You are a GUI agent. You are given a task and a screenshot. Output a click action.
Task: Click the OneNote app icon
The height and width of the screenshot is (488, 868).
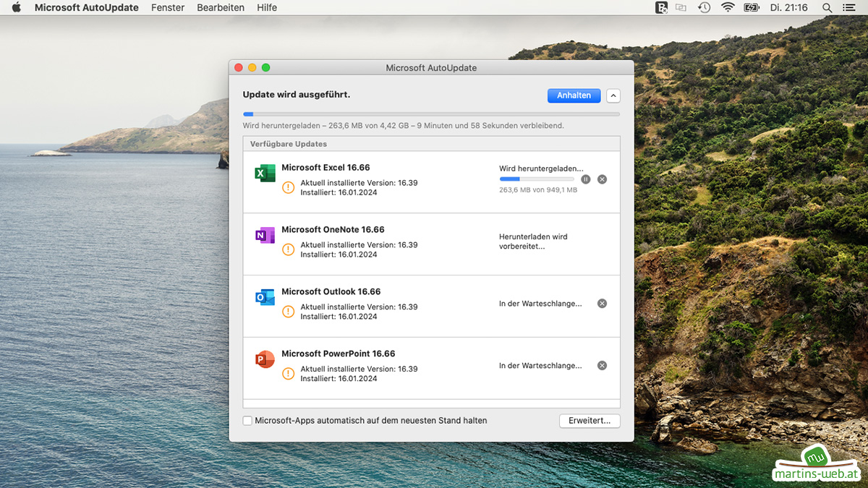click(265, 235)
